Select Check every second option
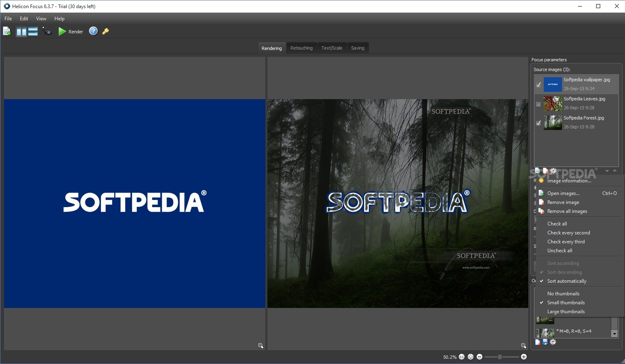 579,233
